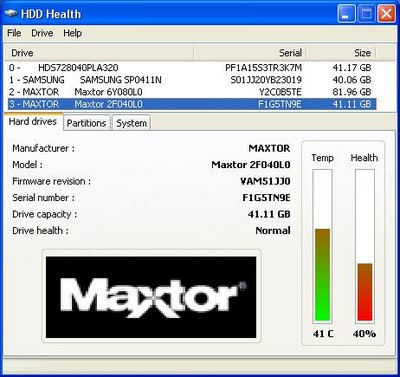Minimize the HDD Health window
Image resolution: width=400 pixels, height=377 pixels.
346,14
